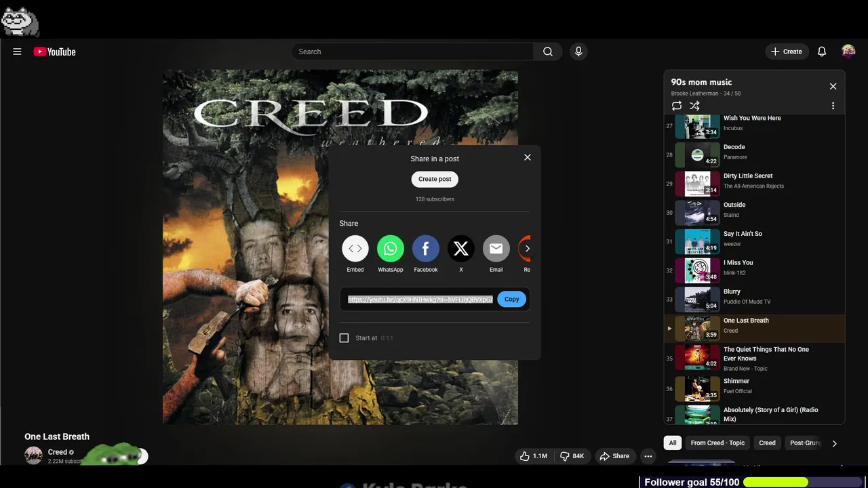This screenshot has height=488, width=868.
Task: Open playlist panel more options menu
Action: click(833, 106)
